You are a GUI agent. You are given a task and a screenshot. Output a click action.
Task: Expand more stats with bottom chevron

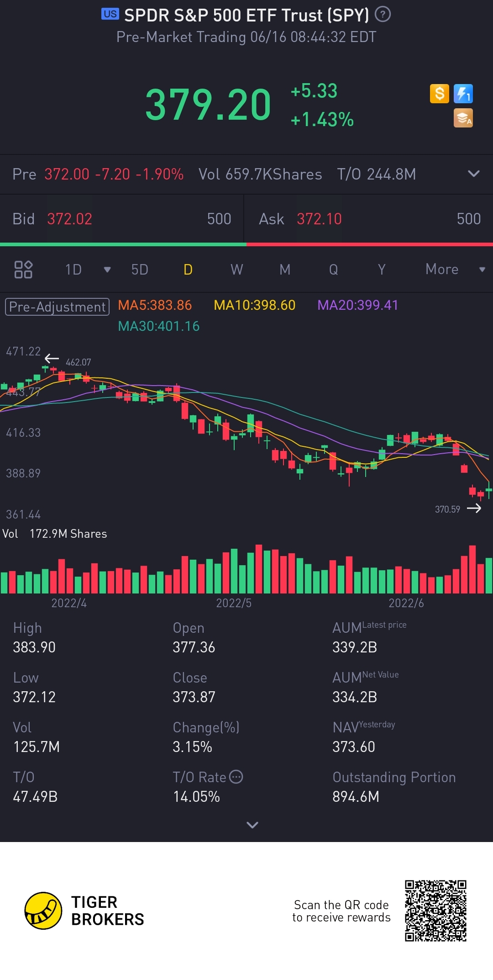(252, 825)
